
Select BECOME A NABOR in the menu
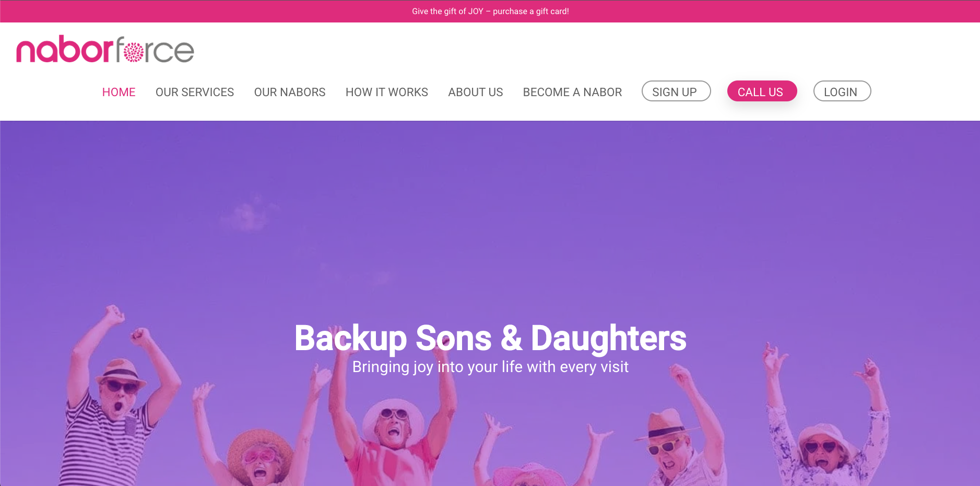tap(572, 92)
